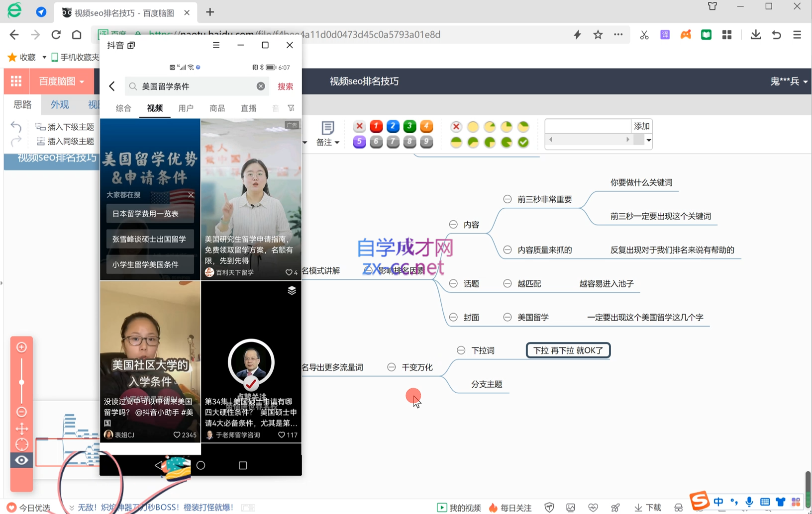Click priority 5 purple icon

coord(359,142)
